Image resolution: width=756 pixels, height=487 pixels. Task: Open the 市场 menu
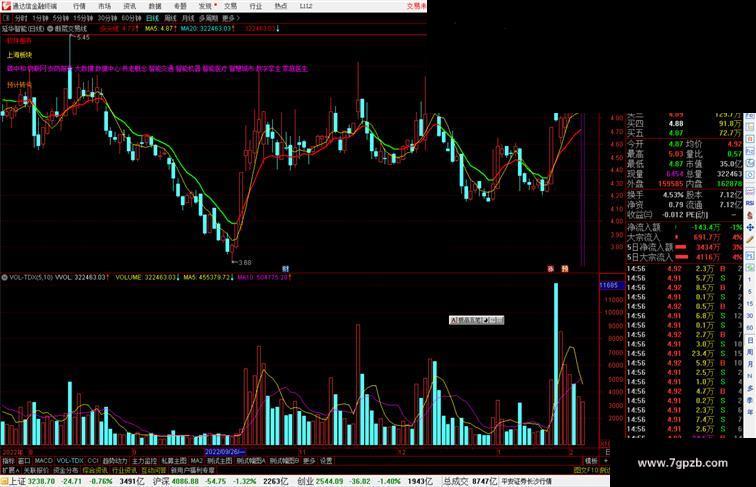point(105,6)
